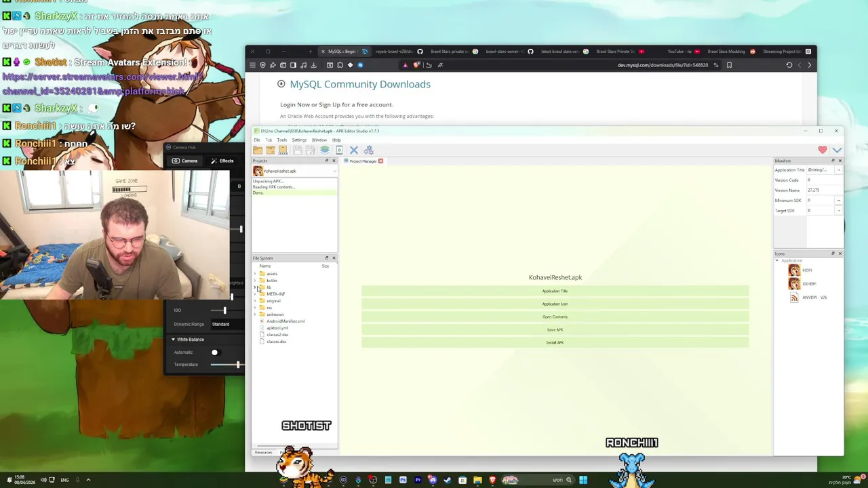Open the Device Manager phone toolbar icon
This screenshot has width=868, height=488.
click(x=339, y=150)
